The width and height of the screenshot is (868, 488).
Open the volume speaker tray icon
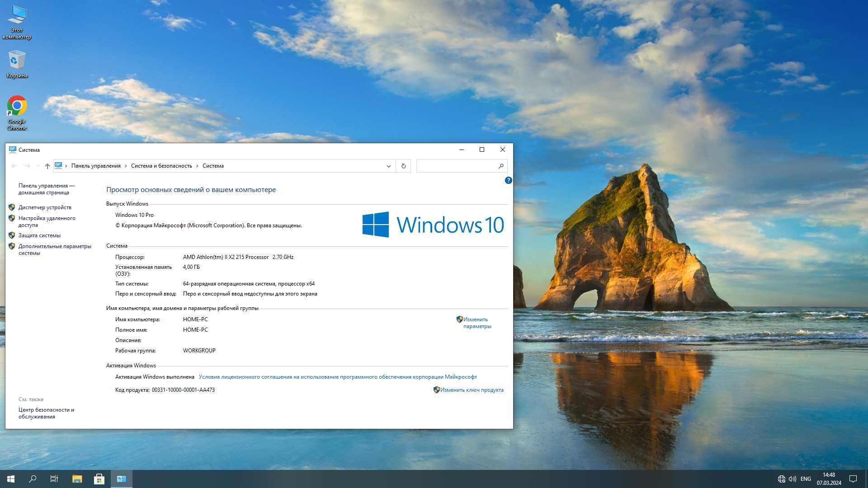coord(793,479)
